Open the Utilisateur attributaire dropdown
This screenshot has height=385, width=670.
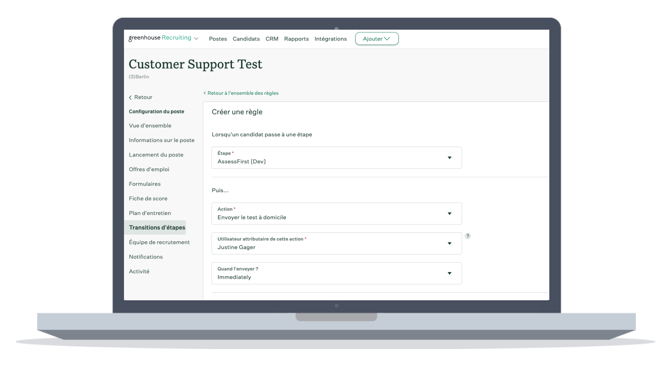point(336,243)
